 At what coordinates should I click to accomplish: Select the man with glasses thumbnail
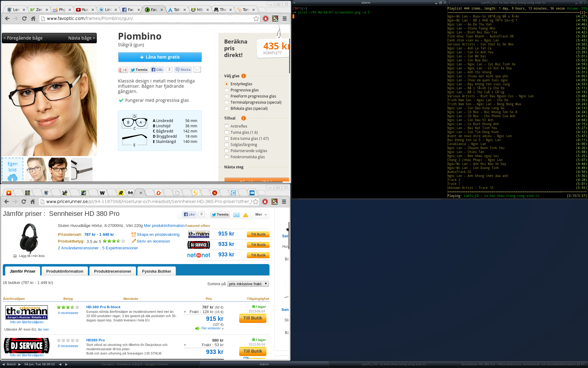(59, 170)
